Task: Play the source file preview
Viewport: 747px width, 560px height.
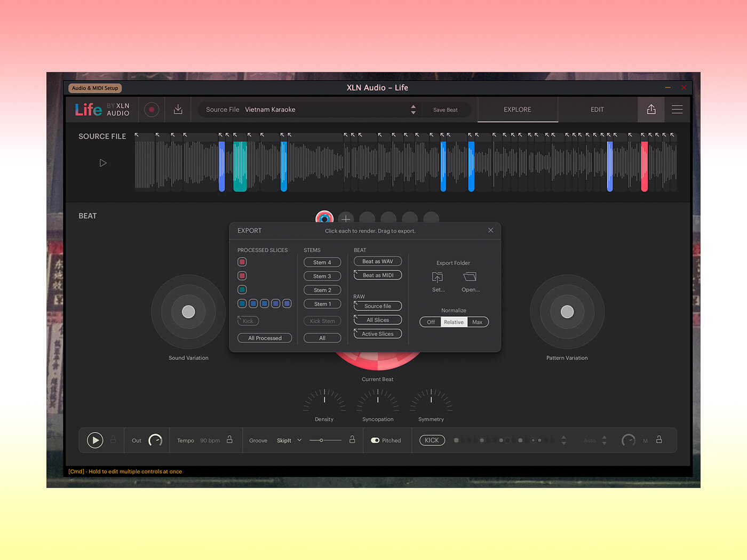Action: 103,163
